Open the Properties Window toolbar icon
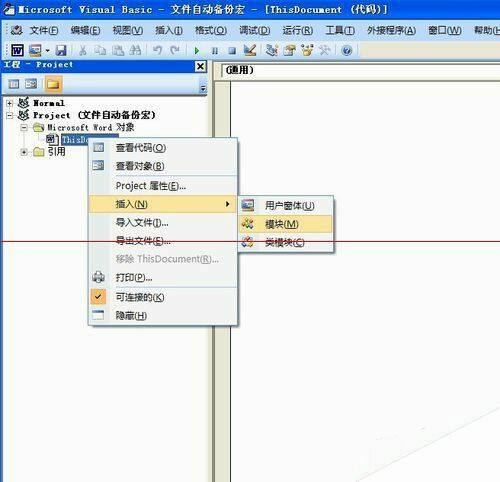Screen dimensions: 500x482 pos(290,50)
